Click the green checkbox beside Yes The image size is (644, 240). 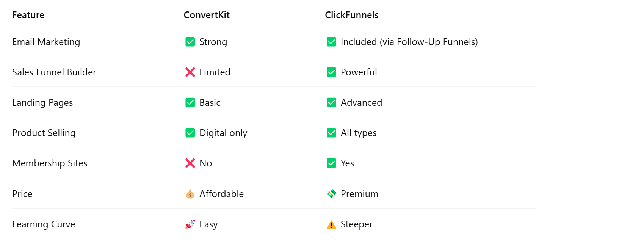point(332,163)
